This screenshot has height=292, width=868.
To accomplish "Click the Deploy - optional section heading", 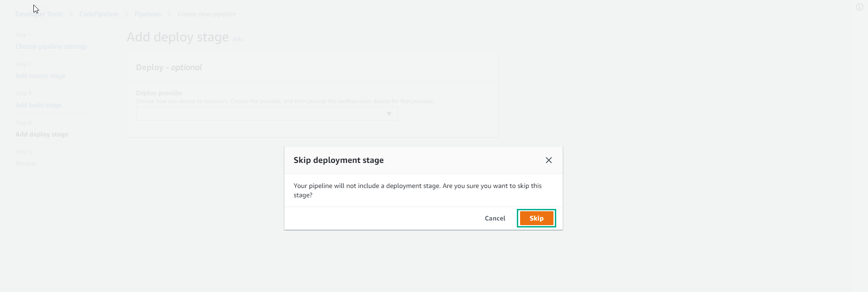I will 169,67.
